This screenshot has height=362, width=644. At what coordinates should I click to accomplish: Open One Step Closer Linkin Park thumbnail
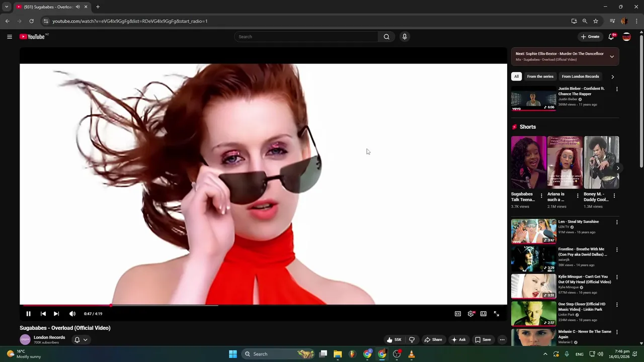tap(534, 314)
